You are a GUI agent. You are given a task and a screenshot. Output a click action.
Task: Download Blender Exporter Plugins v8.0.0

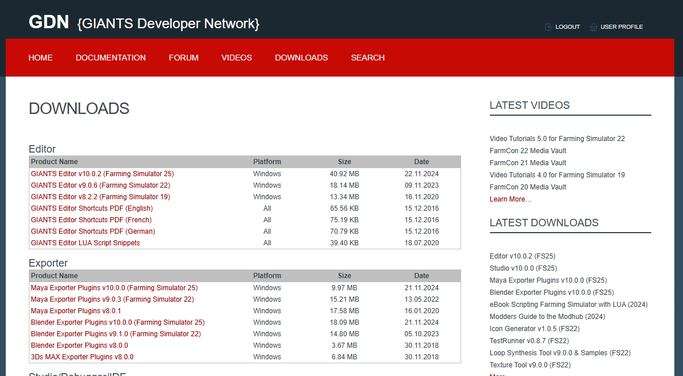(79, 346)
